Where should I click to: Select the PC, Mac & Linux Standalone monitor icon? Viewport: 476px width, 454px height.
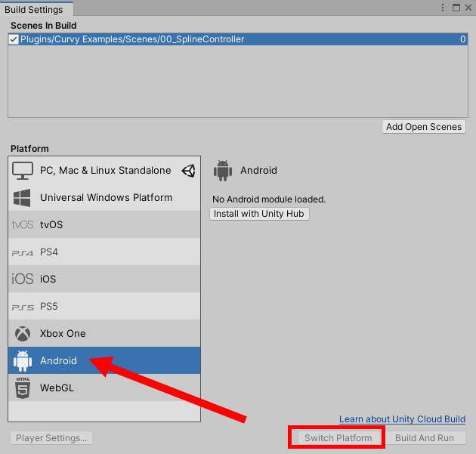23,171
